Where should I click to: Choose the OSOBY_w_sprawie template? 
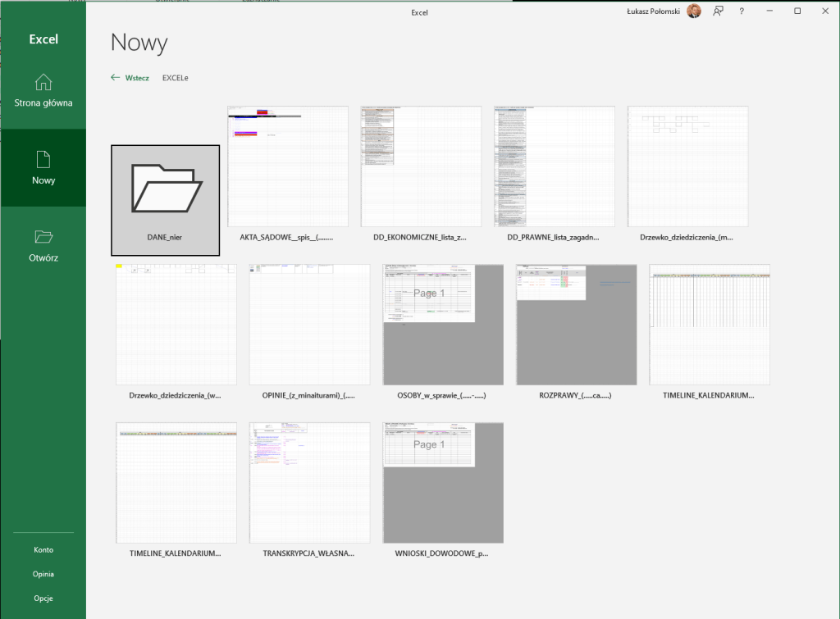443,325
